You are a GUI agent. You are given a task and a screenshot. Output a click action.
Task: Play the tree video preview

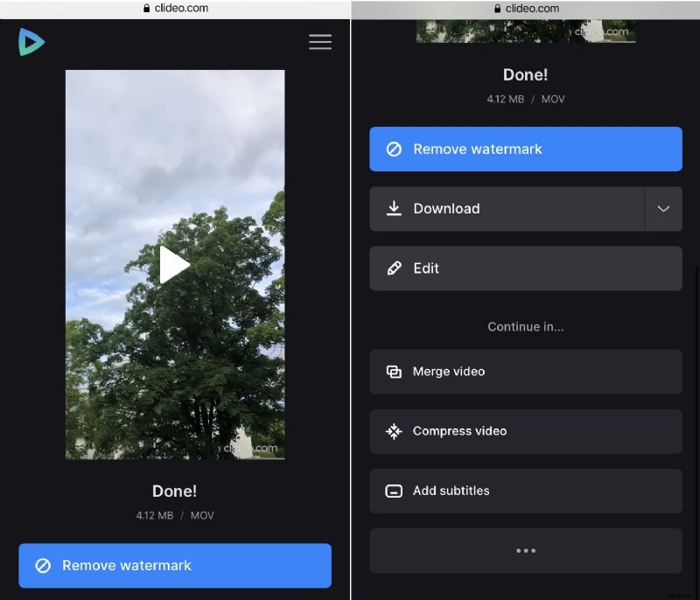pos(174,264)
